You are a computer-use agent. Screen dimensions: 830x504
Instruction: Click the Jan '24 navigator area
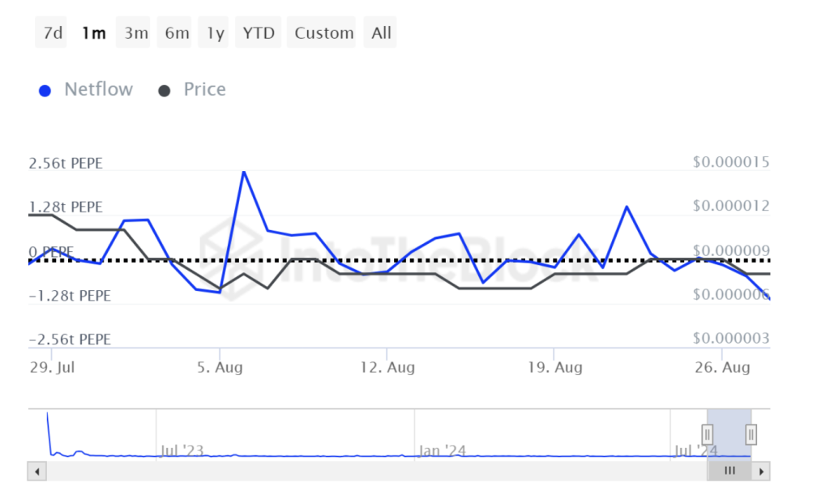[443, 450]
